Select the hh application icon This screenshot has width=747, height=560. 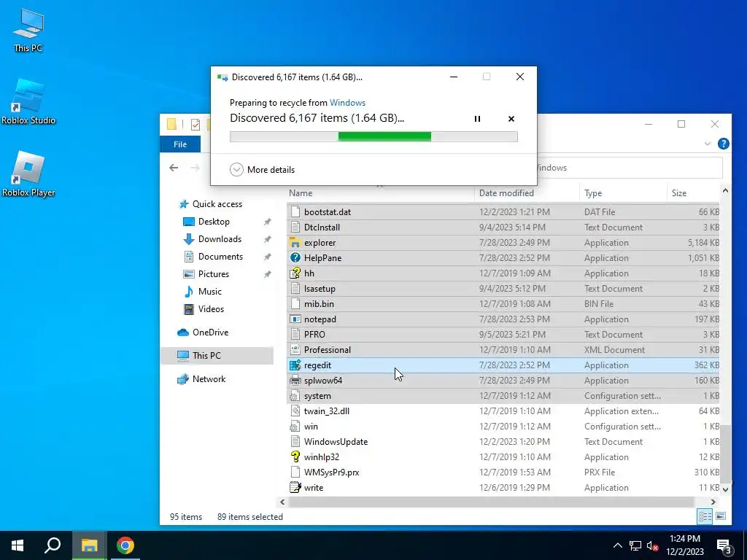click(295, 273)
